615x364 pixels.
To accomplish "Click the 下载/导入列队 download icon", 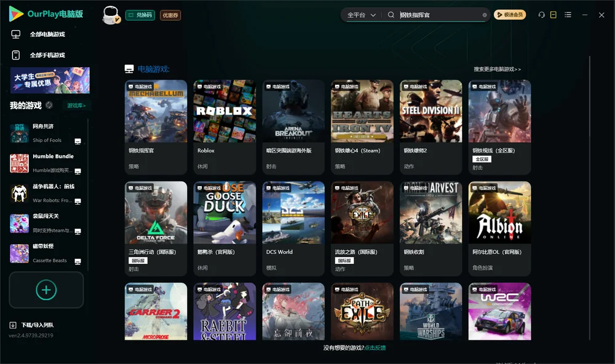I will (13, 325).
